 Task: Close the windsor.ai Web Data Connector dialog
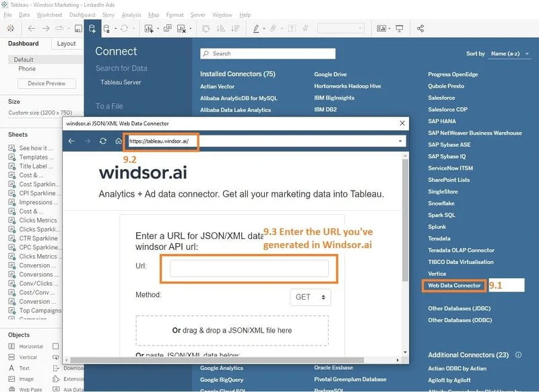(x=402, y=123)
